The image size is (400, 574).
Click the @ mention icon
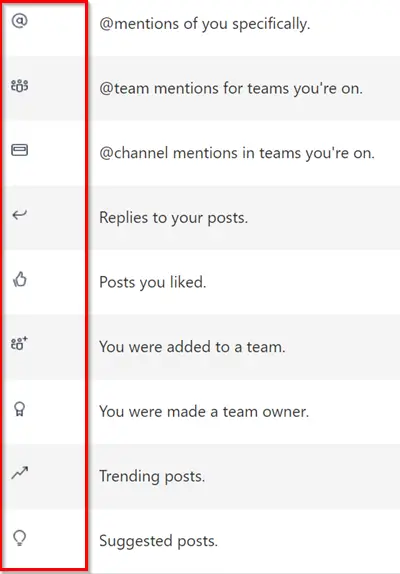19,21
